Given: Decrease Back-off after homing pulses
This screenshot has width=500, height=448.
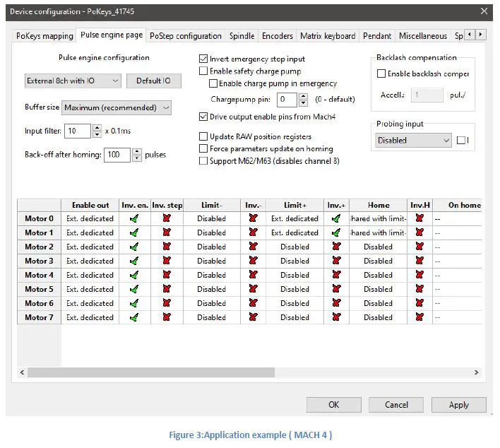Looking at the screenshot, I should pos(137,158).
